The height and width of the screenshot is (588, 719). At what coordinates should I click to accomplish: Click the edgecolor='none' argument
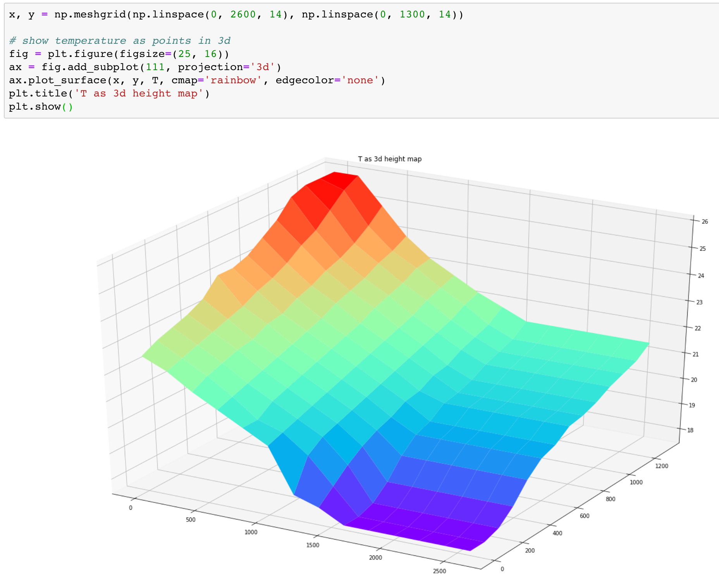coord(327,80)
